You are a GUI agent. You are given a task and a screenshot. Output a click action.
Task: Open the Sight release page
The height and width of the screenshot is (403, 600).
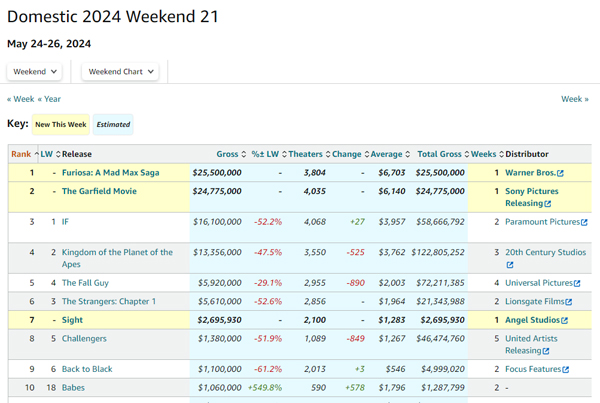(x=72, y=320)
